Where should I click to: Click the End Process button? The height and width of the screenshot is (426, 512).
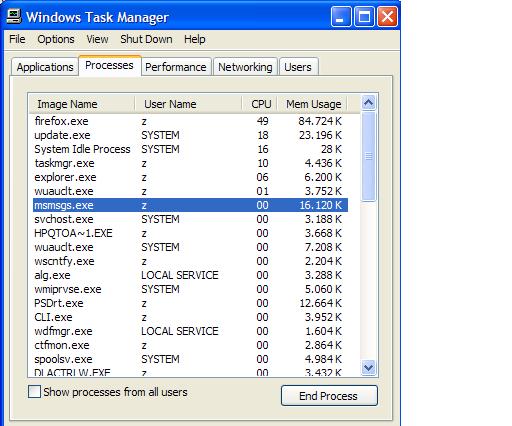pyautogui.click(x=329, y=396)
